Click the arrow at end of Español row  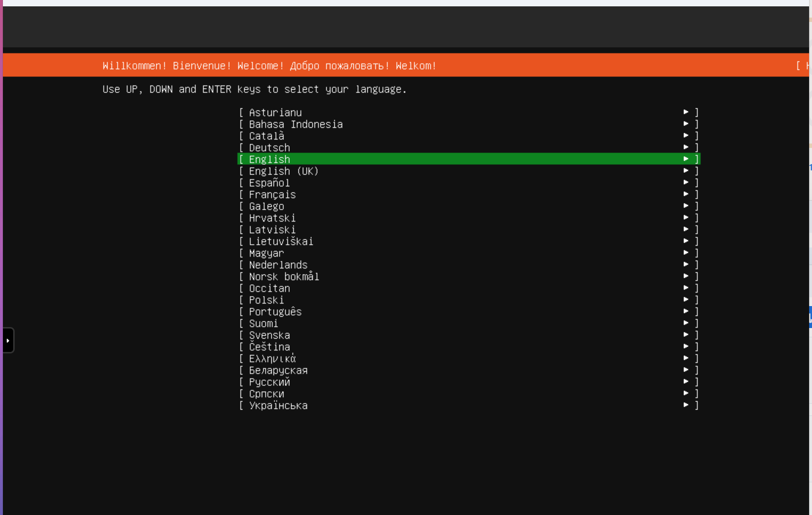click(x=686, y=182)
